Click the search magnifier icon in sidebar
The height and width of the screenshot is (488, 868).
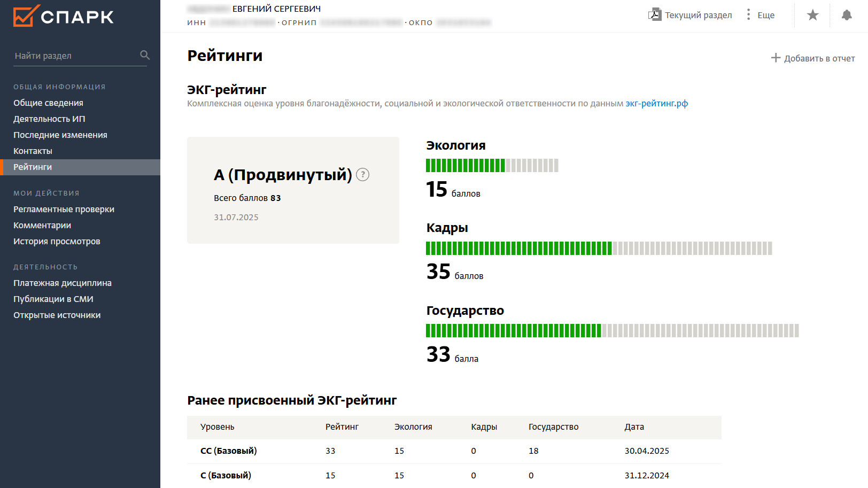144,55
